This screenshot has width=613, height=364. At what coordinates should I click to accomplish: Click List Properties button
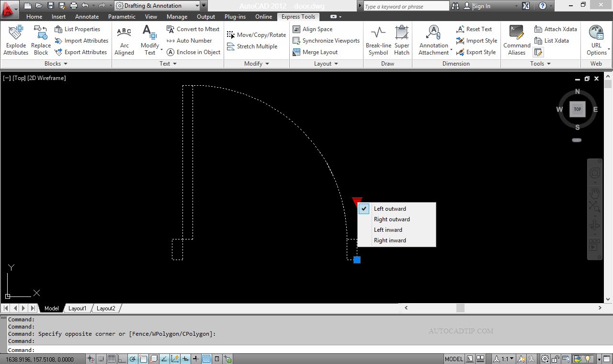pos(77,29)
